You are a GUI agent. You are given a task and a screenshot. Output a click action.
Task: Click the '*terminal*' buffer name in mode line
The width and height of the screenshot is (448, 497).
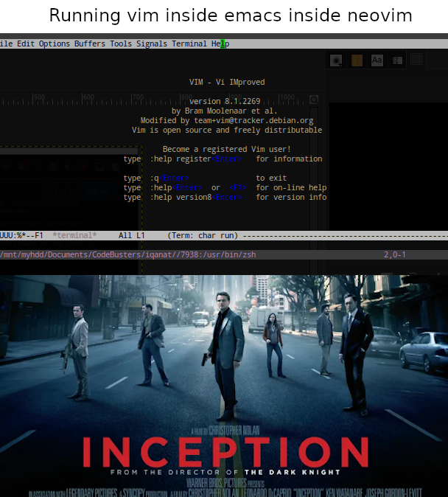(x=74, y=235)
